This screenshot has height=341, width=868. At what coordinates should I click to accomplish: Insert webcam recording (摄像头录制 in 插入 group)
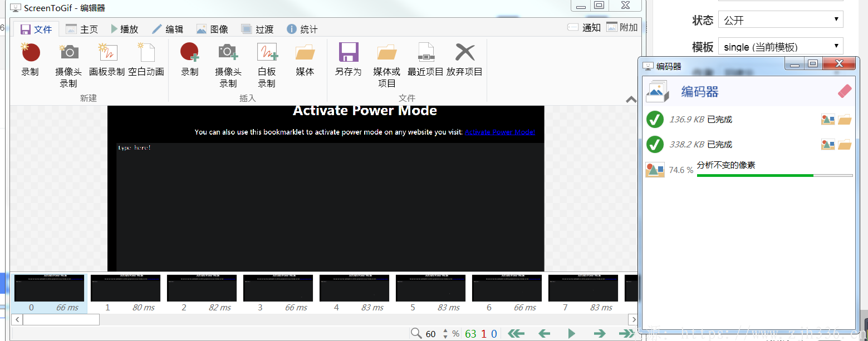coord(228,65)
